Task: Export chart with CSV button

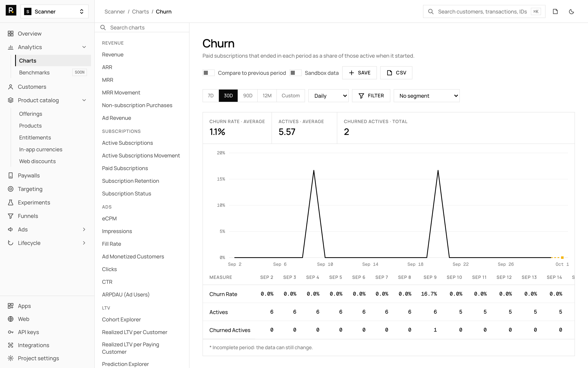Action: tap(396, 73)
